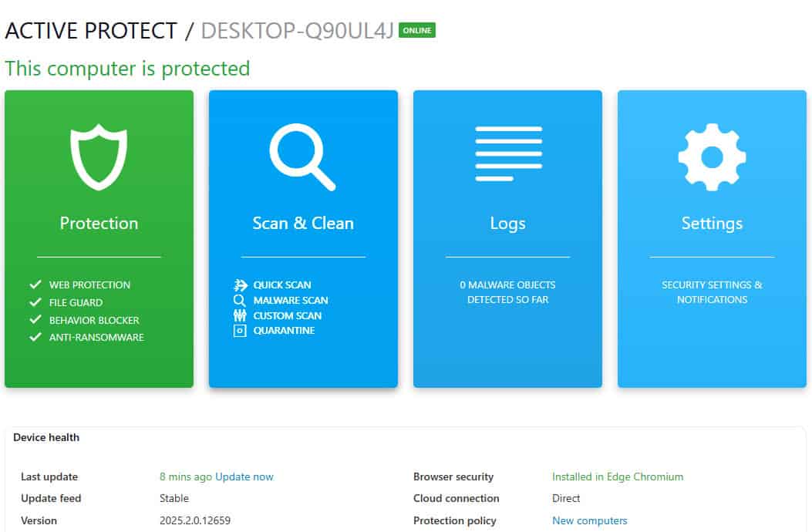Image resolution: width=812 pixels, height=532 pixels.
Task: Click the shield icon on Protection tile
Action: [x=99, y=158]
